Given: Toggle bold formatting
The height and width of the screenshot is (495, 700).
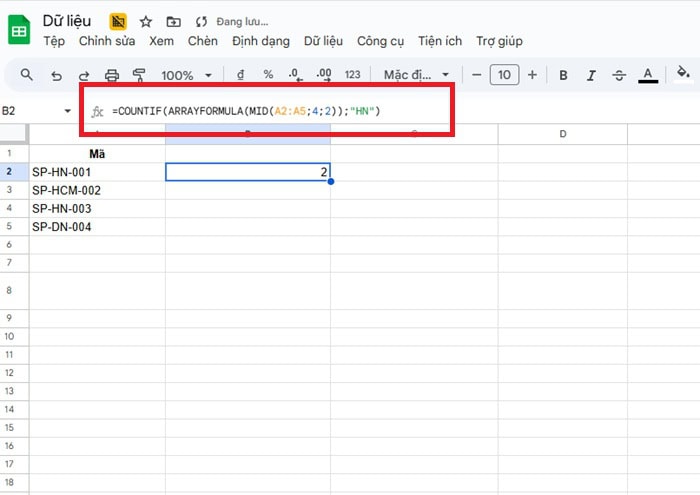Looking at the screenshot, I should point(564,75).
